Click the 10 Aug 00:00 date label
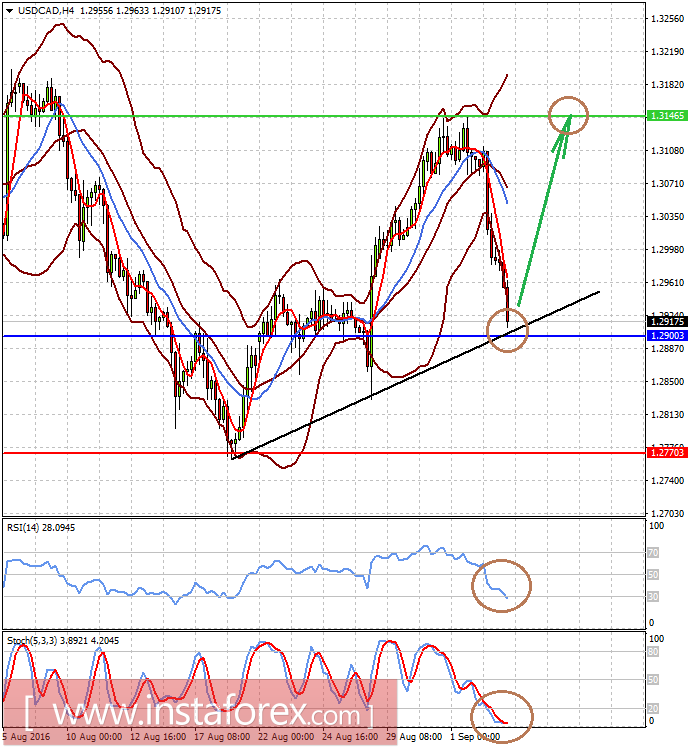Viewport: 688px width, 748px height. 94,737
